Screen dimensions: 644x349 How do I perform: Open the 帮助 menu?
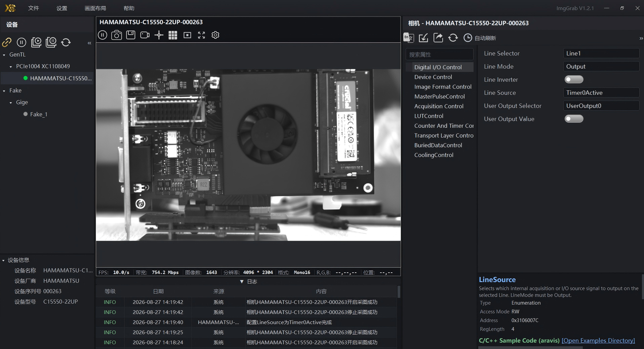coord(129,8)
